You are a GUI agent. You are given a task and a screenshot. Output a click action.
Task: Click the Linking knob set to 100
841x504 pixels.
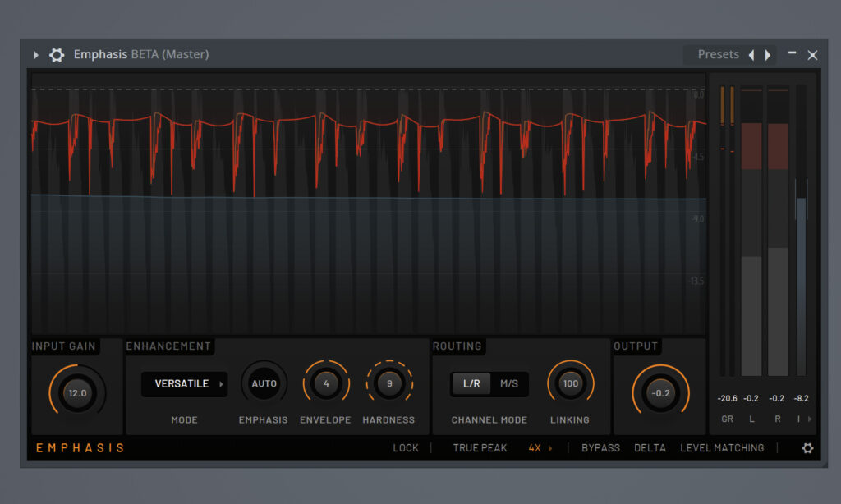click(x=570, y=383)
